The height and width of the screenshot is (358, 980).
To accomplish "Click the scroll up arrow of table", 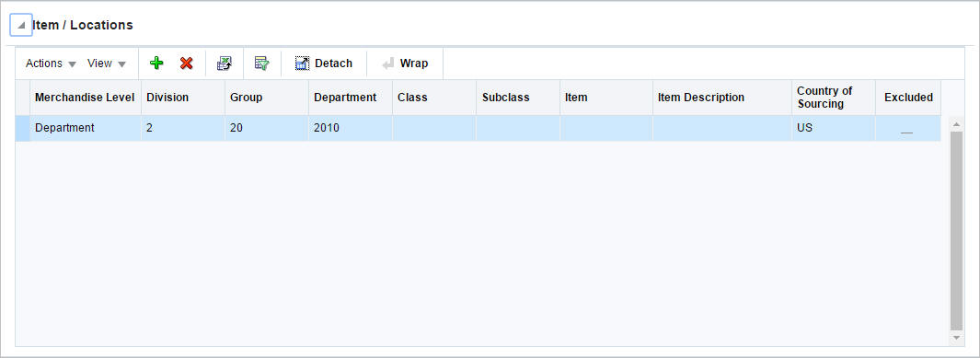I will point(956,123).
